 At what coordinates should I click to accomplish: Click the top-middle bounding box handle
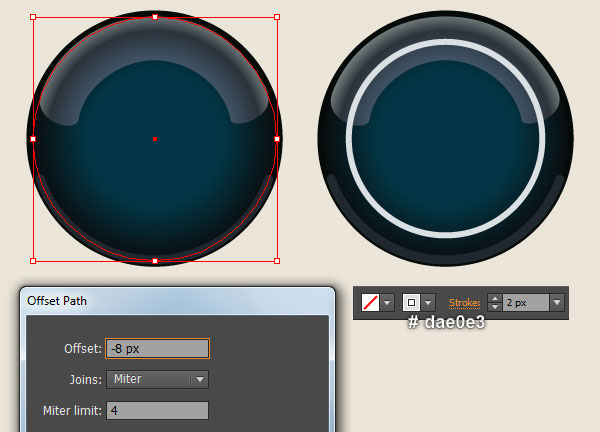pos(155,17)
